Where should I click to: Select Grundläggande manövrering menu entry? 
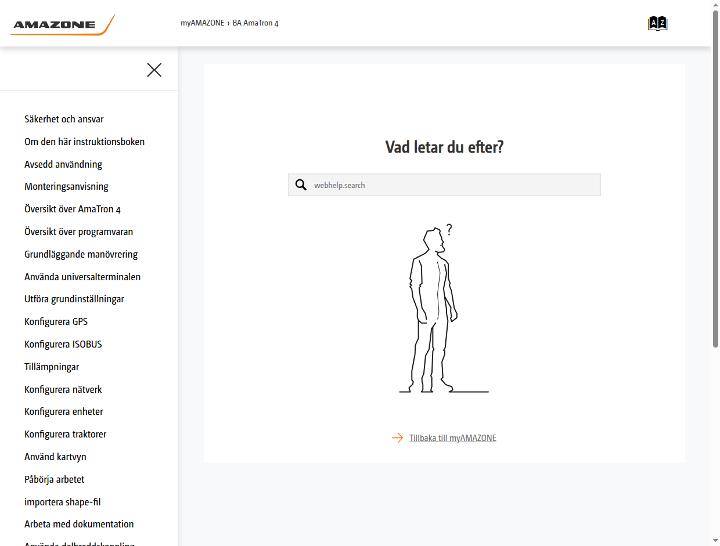click(81, 254)
